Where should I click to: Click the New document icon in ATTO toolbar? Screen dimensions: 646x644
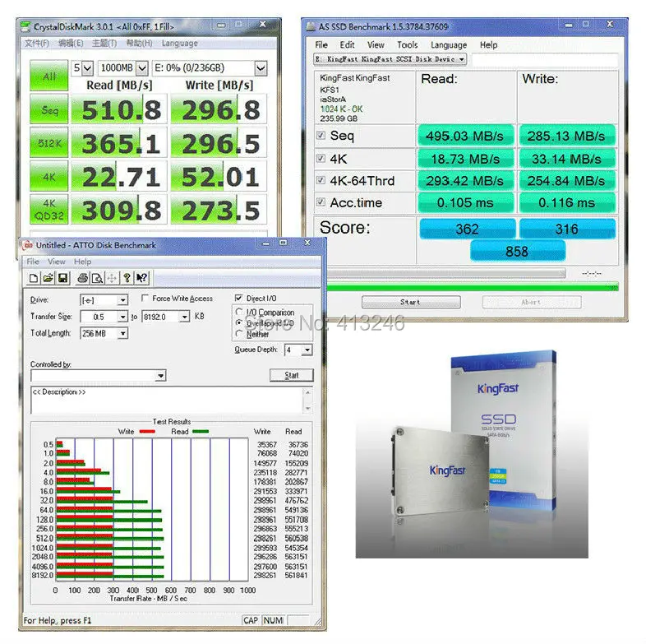35,278
